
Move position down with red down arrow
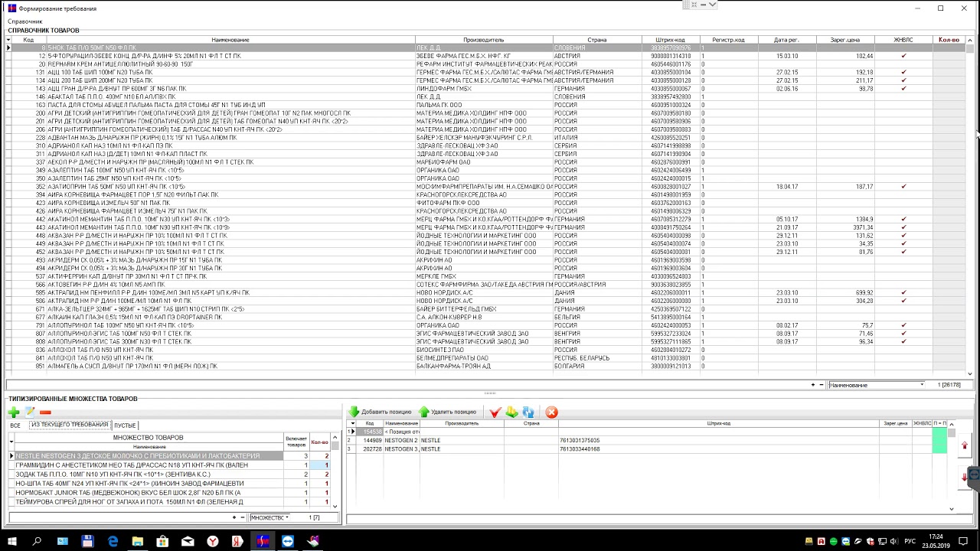(x=964, y=478)
